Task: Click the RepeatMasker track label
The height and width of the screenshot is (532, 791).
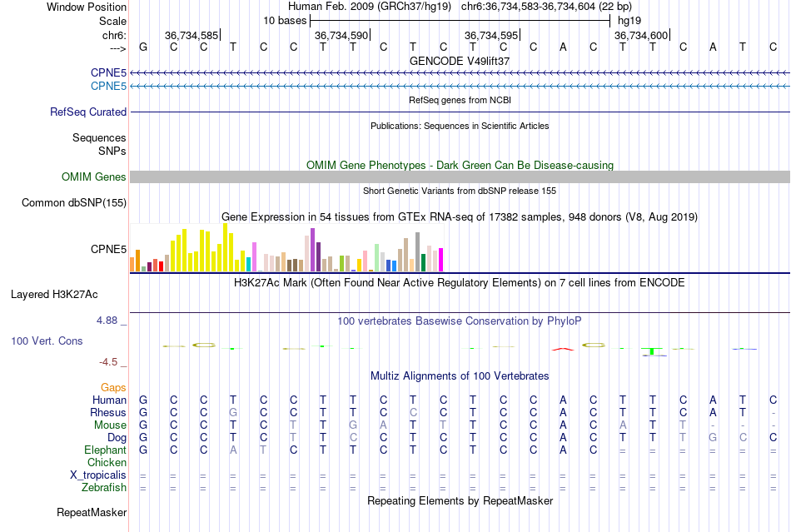Action: [x=92, y=512]
